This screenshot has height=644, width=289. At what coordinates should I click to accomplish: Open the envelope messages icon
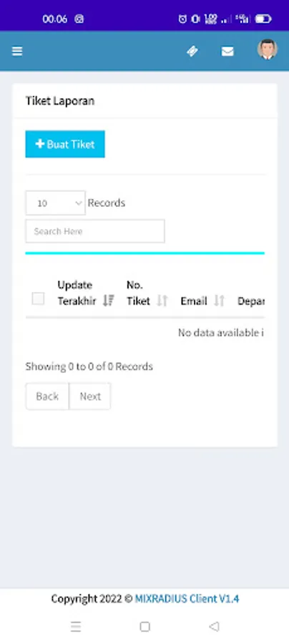[x=227, y=52]
